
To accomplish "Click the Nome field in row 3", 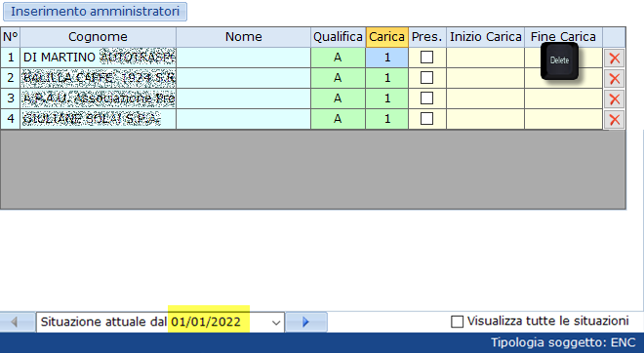I will click(244, 98).
